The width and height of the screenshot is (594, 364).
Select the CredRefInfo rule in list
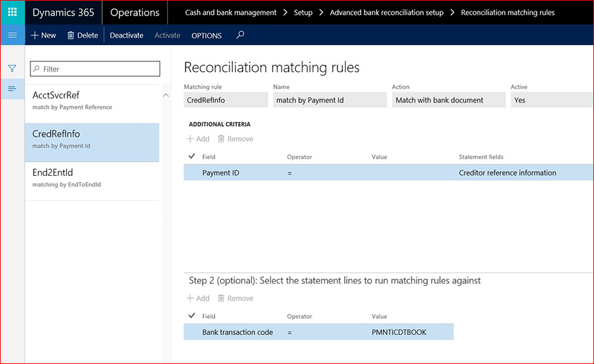click(x=92, y=142)
